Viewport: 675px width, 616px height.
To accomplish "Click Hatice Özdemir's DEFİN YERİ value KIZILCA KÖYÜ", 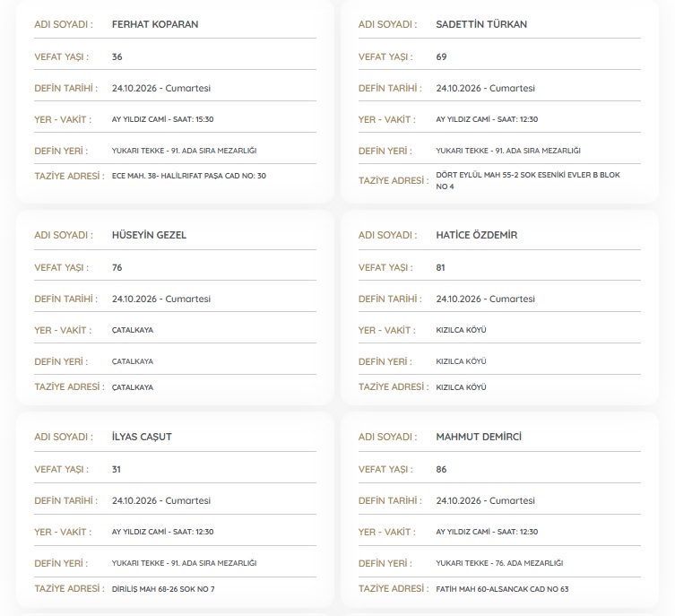I will click(x=461, y=361).
